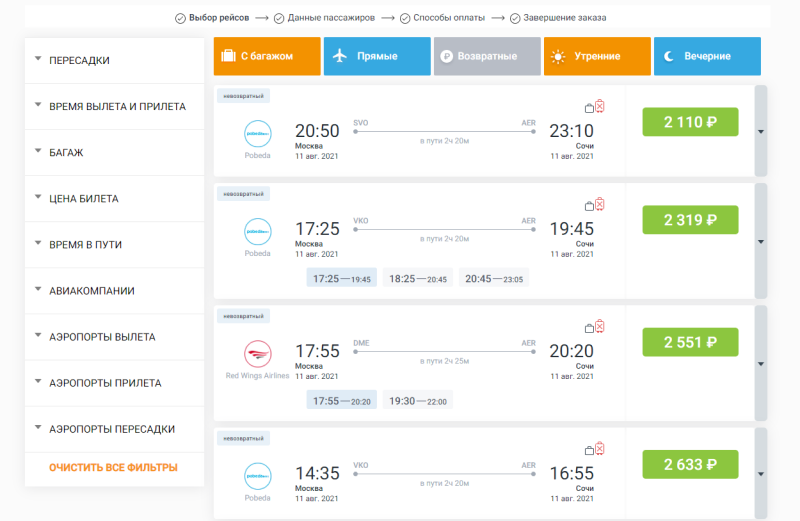Open the "Цена билета" filter section
This screenshot has width=800, height=521.
114,199
